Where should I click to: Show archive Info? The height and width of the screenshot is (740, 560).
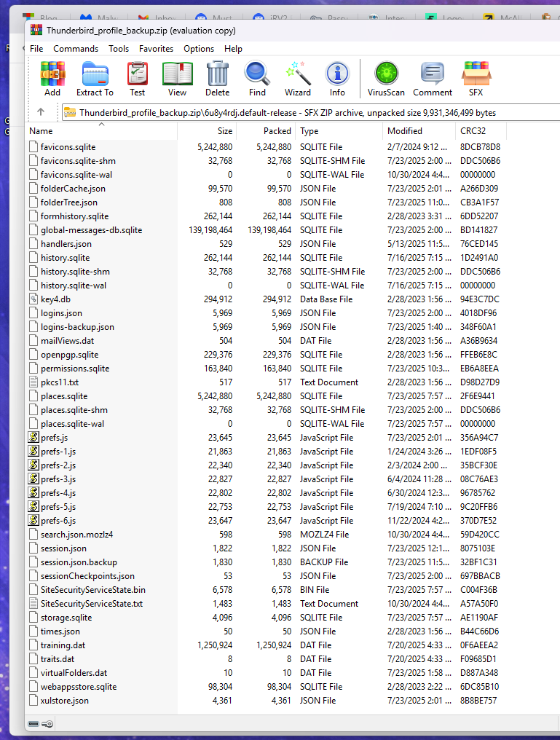coord(337,79)
